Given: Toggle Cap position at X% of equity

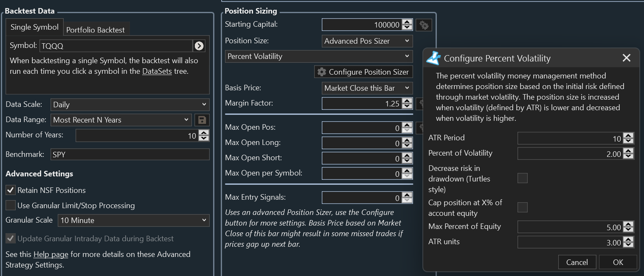Looking at the screenshot, I should [523, 207].
